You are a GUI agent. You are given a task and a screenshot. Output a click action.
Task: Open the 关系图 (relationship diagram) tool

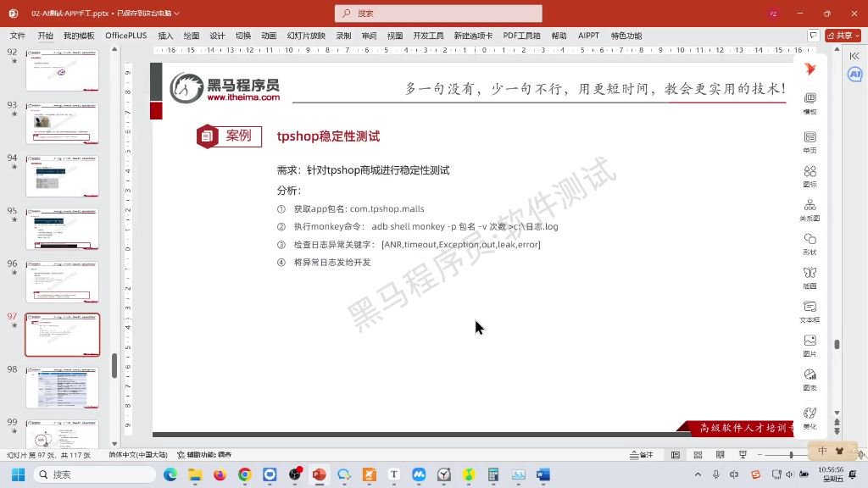click(x=810, y=210)
